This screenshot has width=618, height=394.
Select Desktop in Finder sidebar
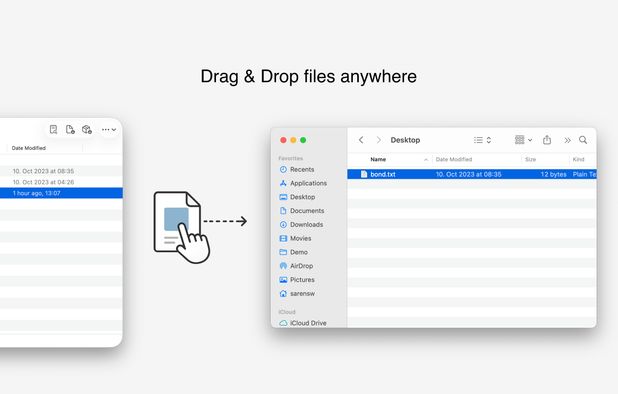(x=297, y=197)
